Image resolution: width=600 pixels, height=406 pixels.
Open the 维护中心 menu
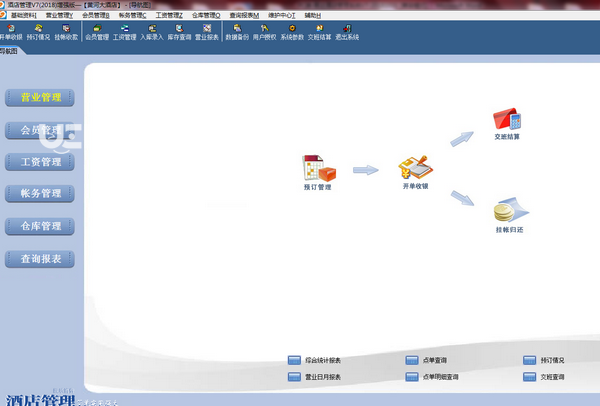coord(282,15)
